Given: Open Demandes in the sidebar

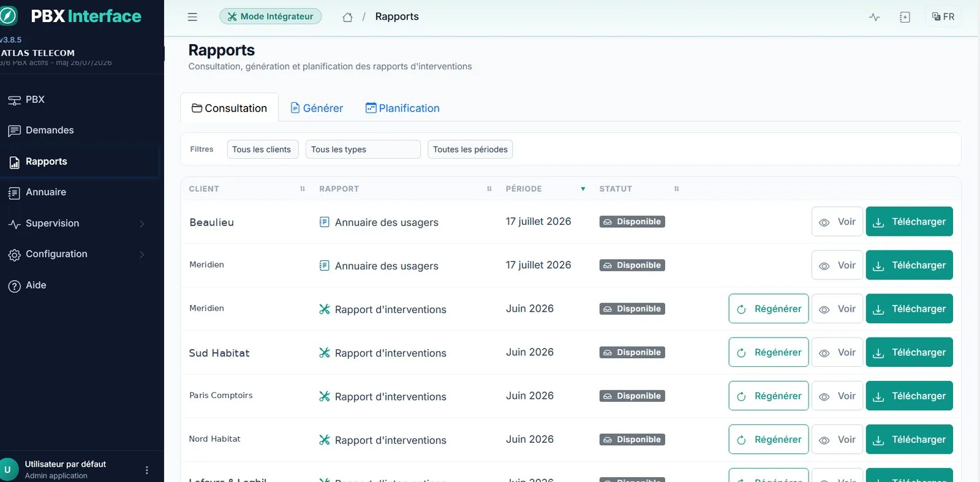Looking at the screenshot, I should pyautogui.click(x=80, y=130).
